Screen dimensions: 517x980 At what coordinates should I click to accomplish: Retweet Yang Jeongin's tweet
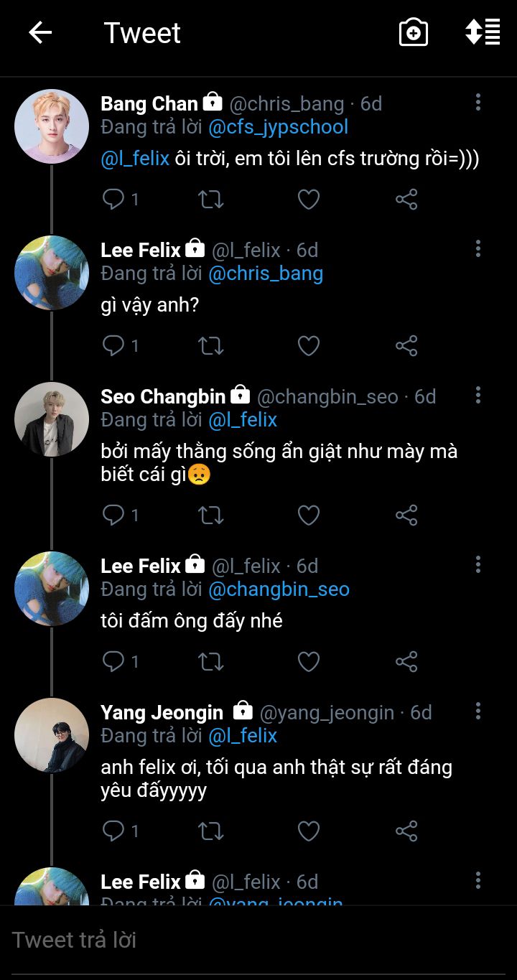coord(210,831)
